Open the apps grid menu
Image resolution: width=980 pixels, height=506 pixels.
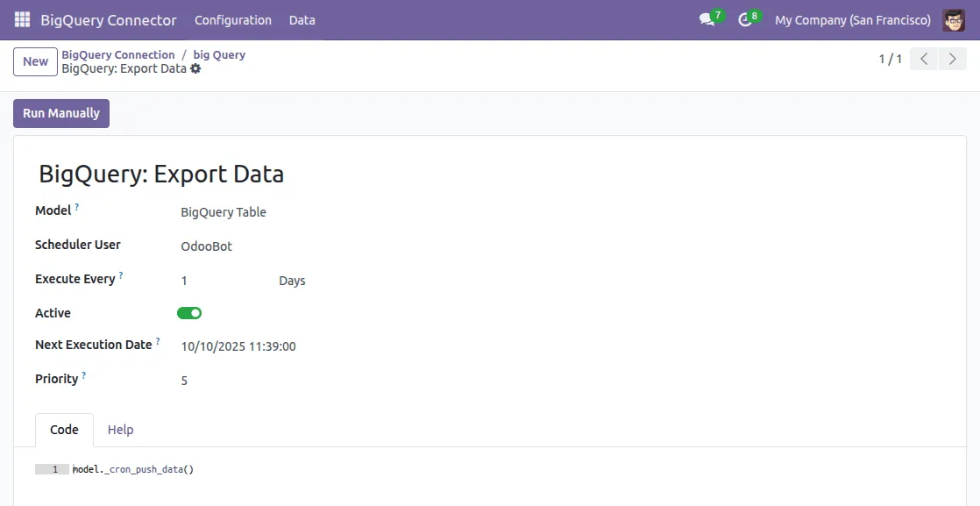click(x=22, y=19)
